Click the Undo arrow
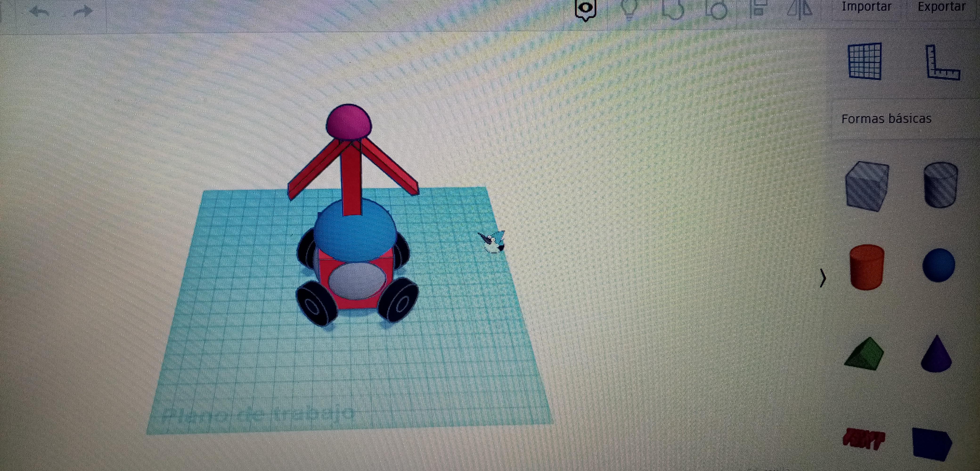Image resolution: width=980 pixels, height=471 pixels. [x=40, y=11]
